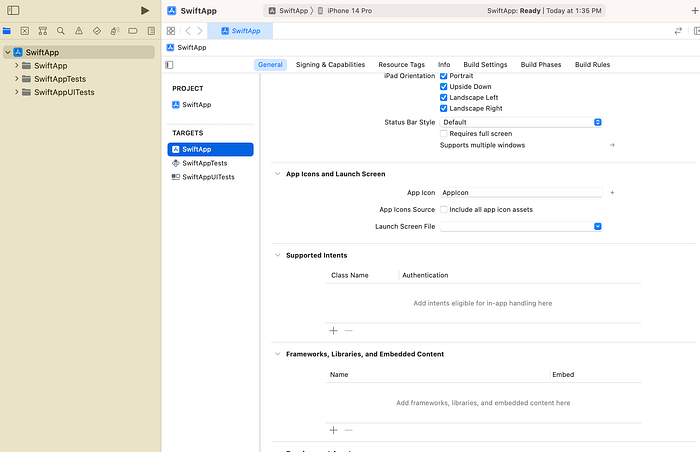Click the Embed column header
The image size is (700, 452).
click(x=563, y=374)
